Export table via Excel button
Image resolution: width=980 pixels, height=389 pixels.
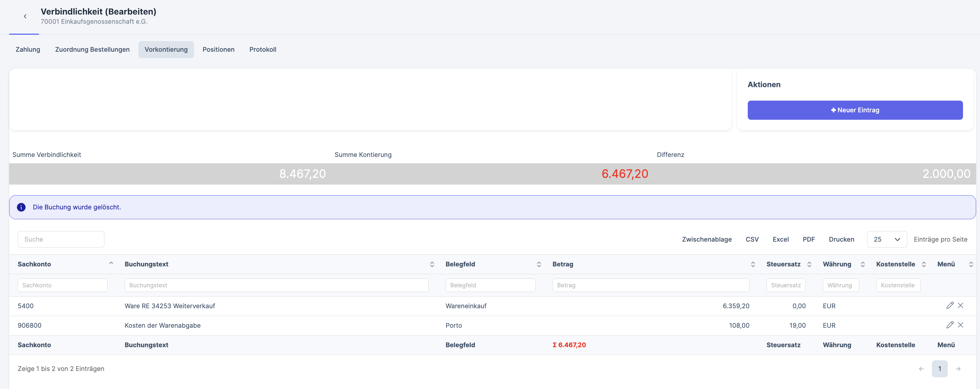tap(780, 239)
